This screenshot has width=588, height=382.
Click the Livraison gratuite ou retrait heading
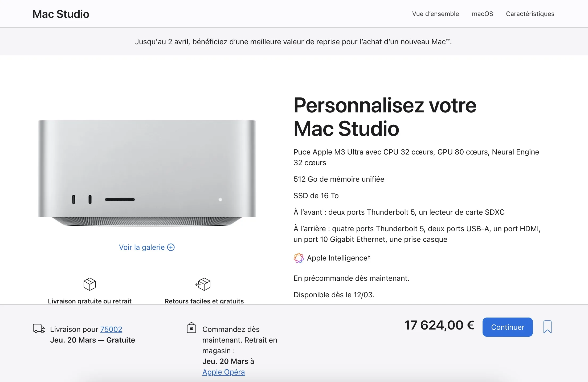tap(90, 301)
